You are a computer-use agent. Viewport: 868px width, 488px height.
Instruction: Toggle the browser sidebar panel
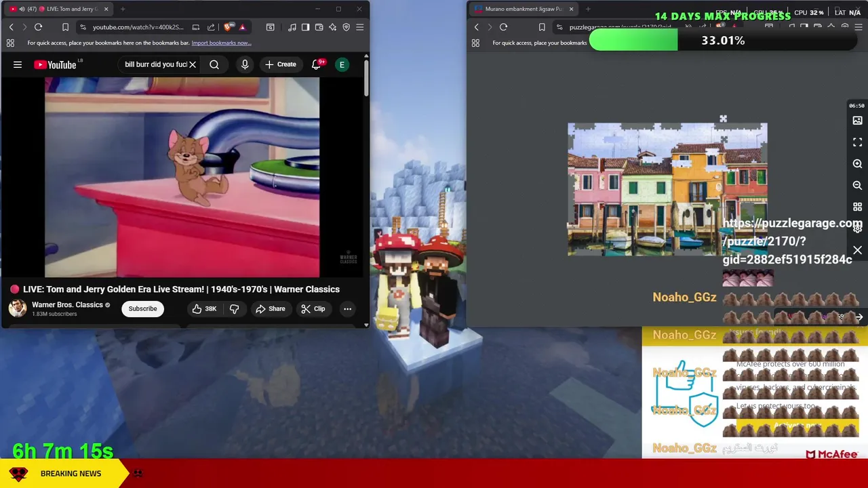coord(305,27)
